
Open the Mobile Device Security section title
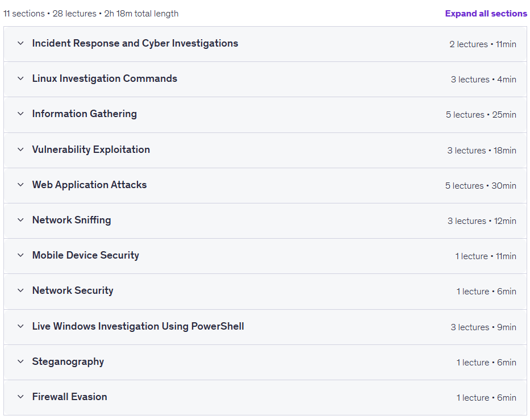click(x=86, y=255)
